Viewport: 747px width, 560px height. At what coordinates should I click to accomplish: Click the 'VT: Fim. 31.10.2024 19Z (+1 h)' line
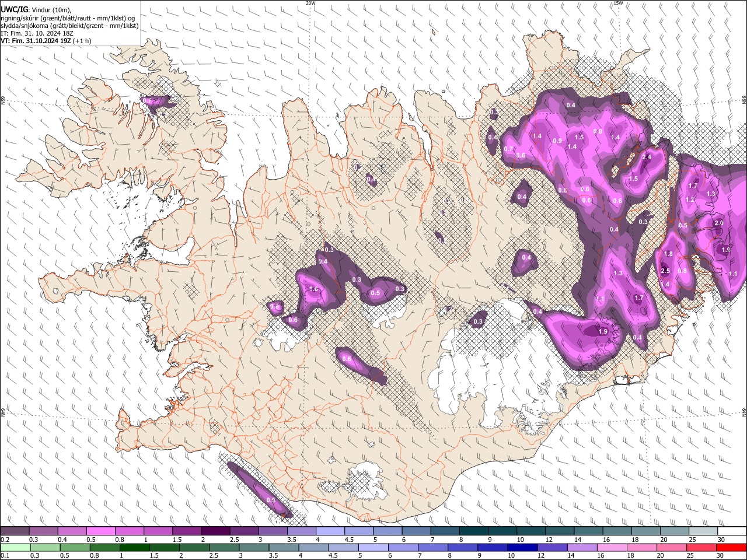click(x=46, y=41)
